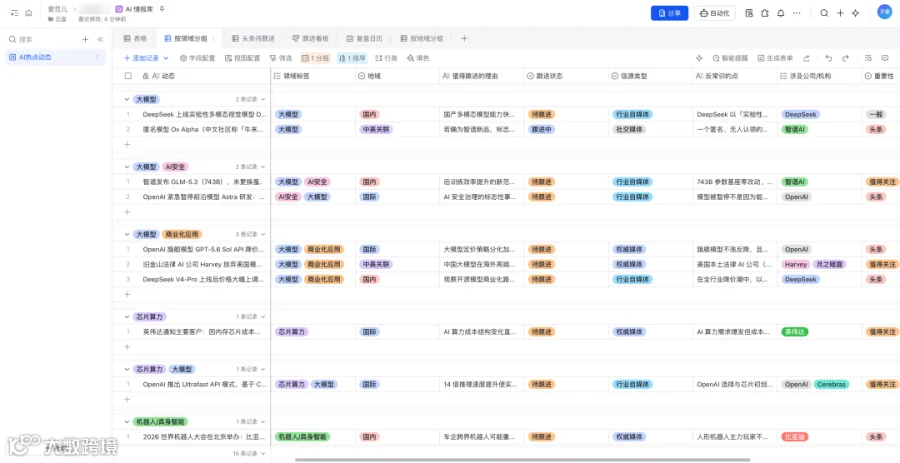Collapse the 芯片算力 group chevron
Viewport: 900px width, 463px height.
[x=127, y=317]
